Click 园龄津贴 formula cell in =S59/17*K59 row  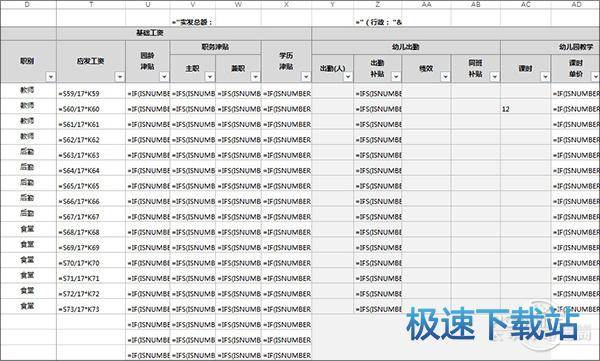coord(148,91)
